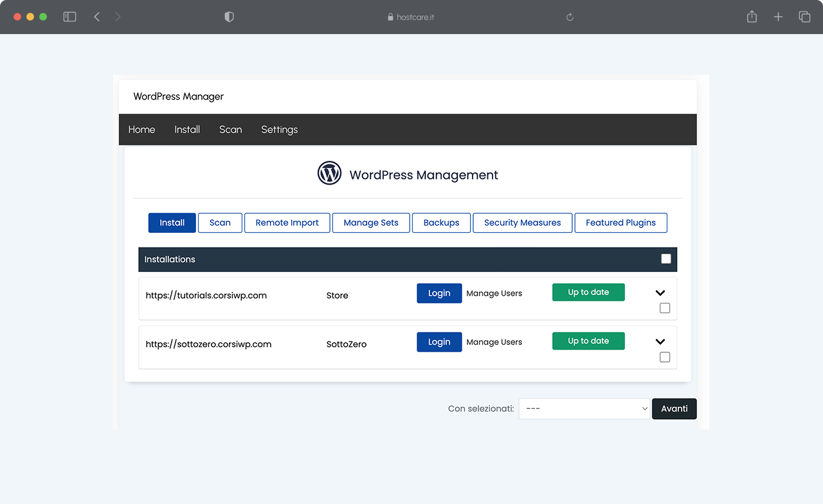Click Up to date for SottoZero site

pyautogui.click(x=588, y=341)
